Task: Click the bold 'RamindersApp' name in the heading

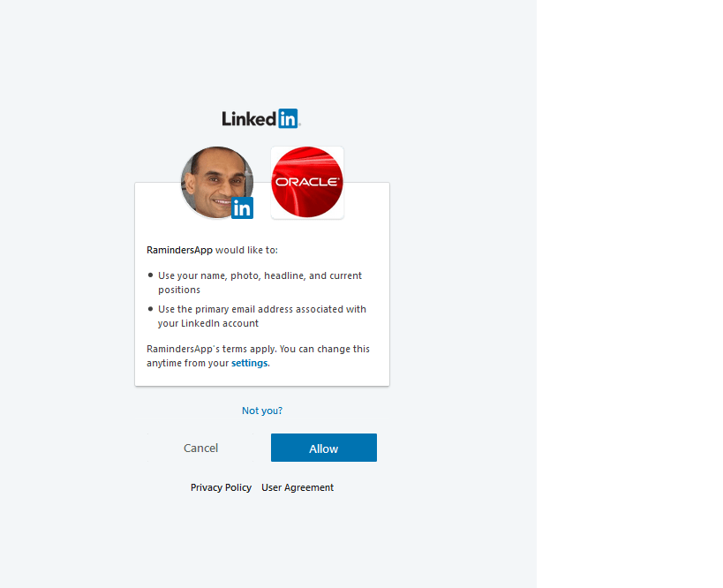Action: point(179,250)
